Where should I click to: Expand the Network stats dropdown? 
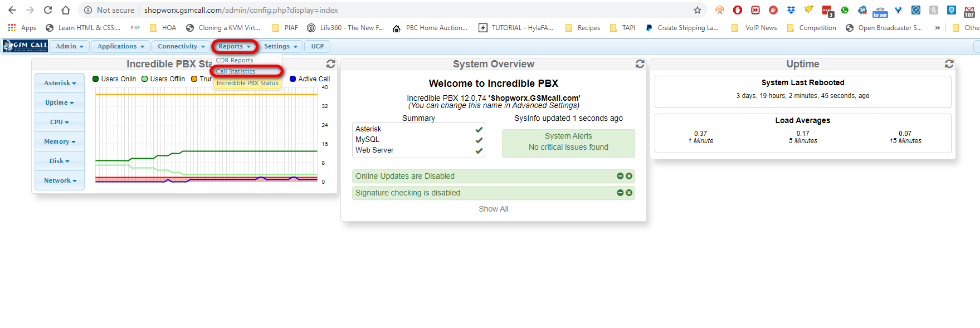coord(60,180)
